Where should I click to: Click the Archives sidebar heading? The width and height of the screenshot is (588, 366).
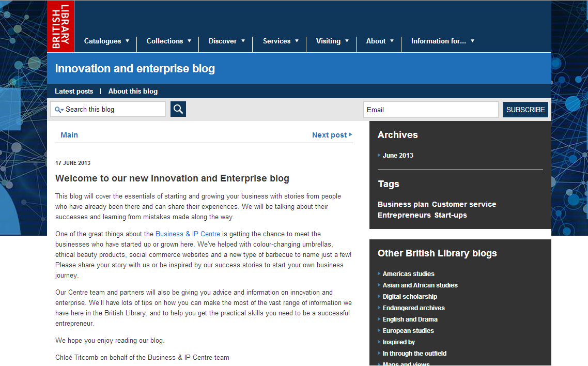pos(397,135)
